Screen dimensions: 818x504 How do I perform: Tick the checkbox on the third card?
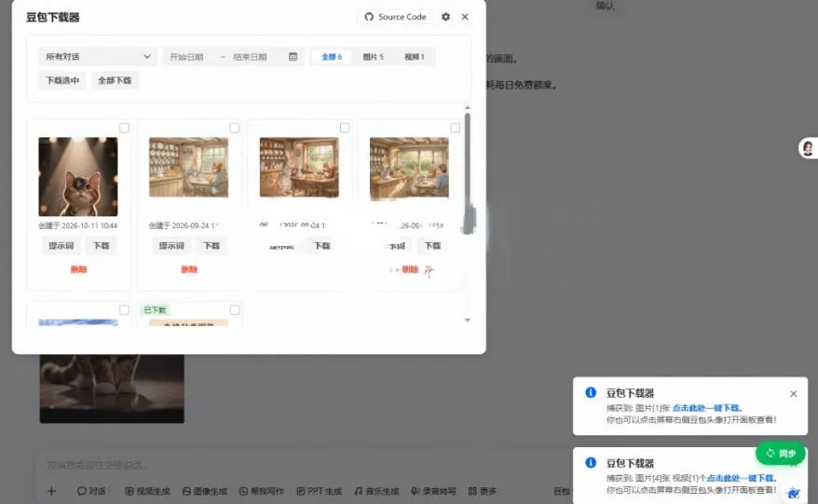345,128
